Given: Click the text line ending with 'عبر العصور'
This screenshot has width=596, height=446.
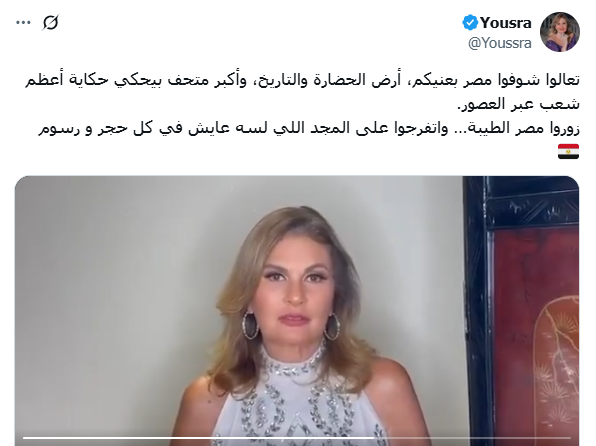Looking at the screenshot, I should [x=518, y=104].
